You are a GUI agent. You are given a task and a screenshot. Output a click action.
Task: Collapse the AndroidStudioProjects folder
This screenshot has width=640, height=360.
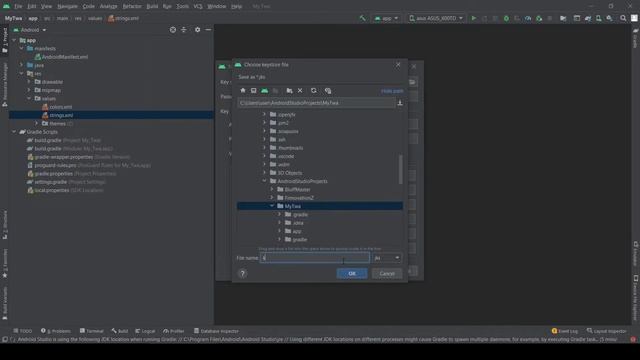point(264,181)
